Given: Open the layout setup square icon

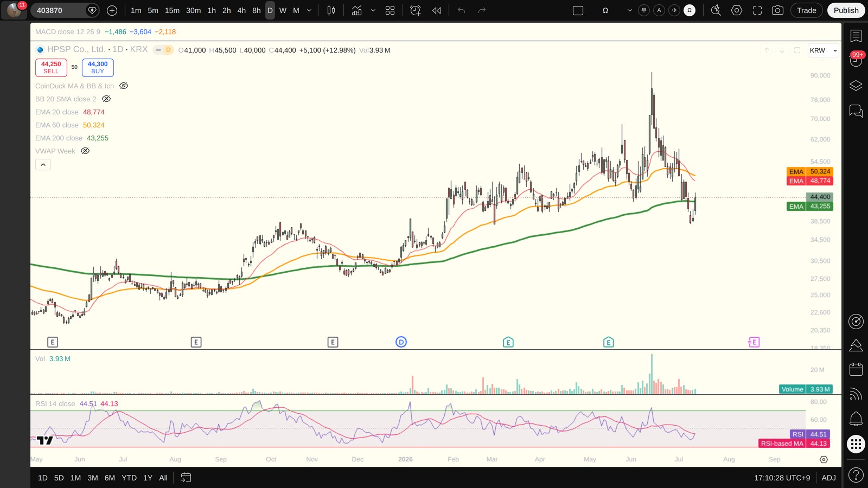Looking at the screenshot, I should click(x=578, y=10).
